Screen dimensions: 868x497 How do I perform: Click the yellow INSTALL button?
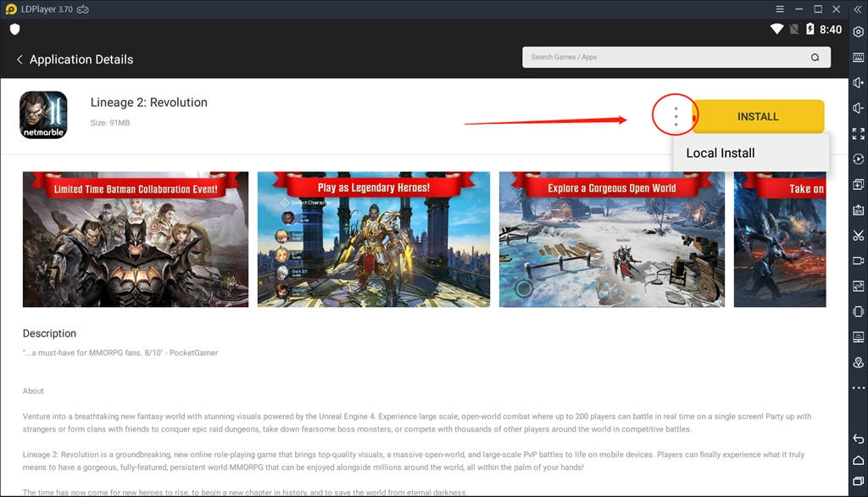coord(758,116)
